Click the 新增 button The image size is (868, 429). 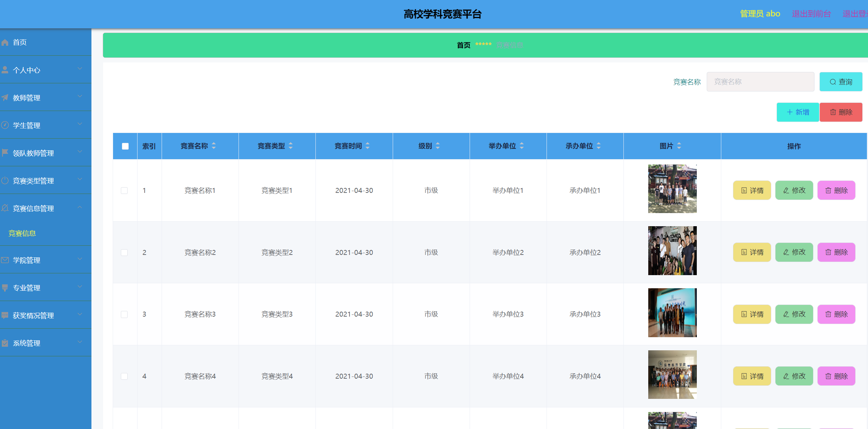797,112
